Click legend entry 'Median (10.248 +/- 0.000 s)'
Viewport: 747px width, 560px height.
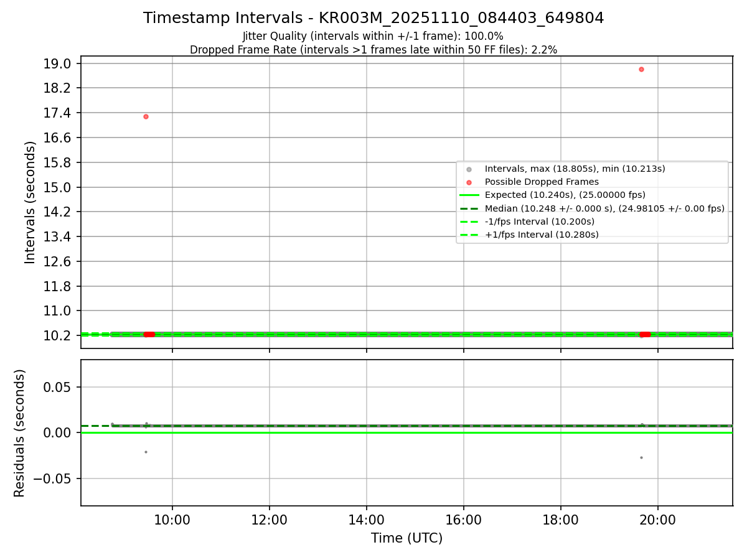pos(604,208)
